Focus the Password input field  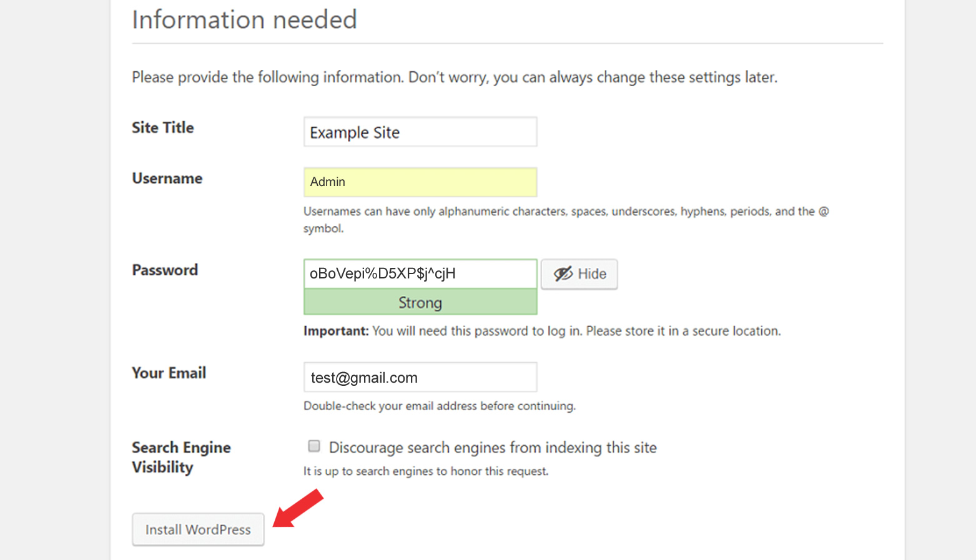pyautogui.click(x=420, y=273)
